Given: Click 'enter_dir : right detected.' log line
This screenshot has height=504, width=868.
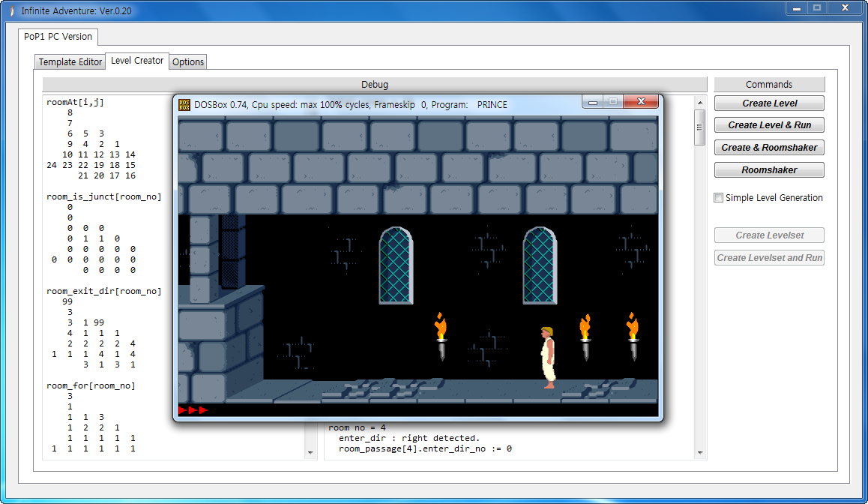Looking at the screenshot, I should pos(409,438).
